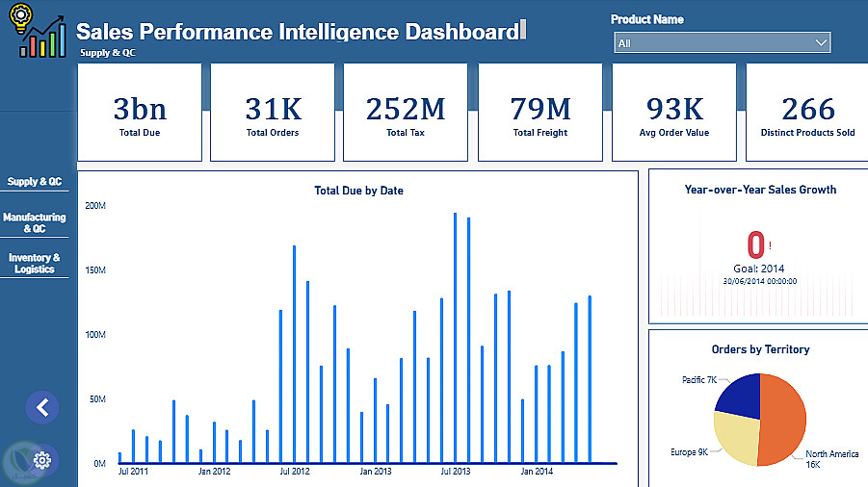Select the Avg Order Value 93K card
The image size is (868, 487).
[674, 114]
